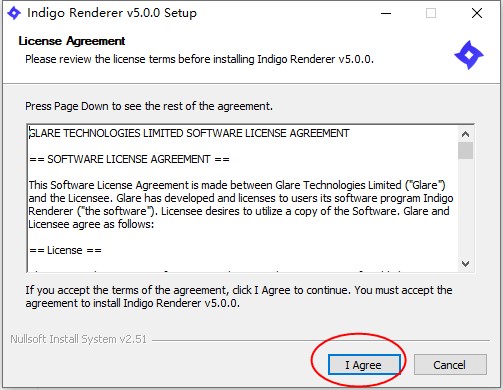Close the setup window with X
This screenshot has width=503, height=390.
pyautogui.click(x=477, y=13)
